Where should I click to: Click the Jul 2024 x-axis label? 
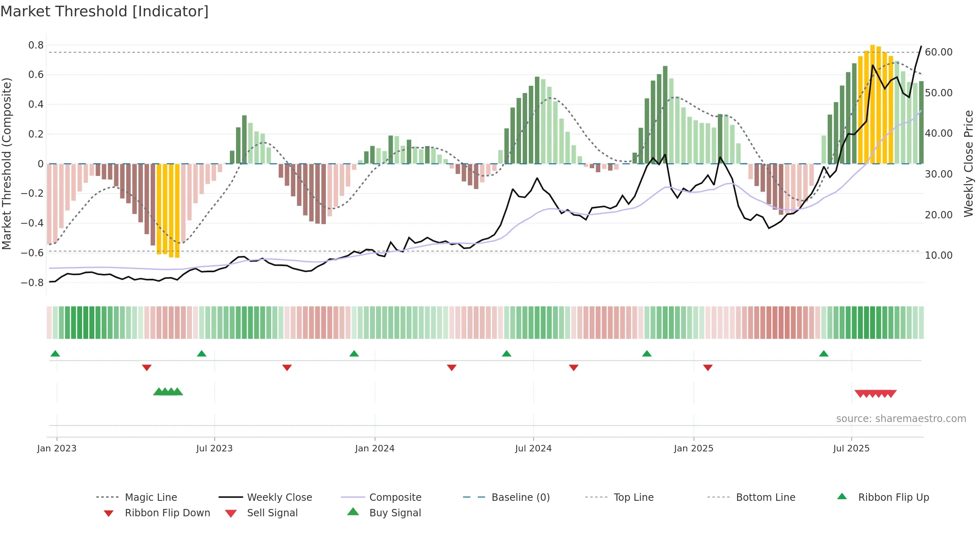click(533, 449)
